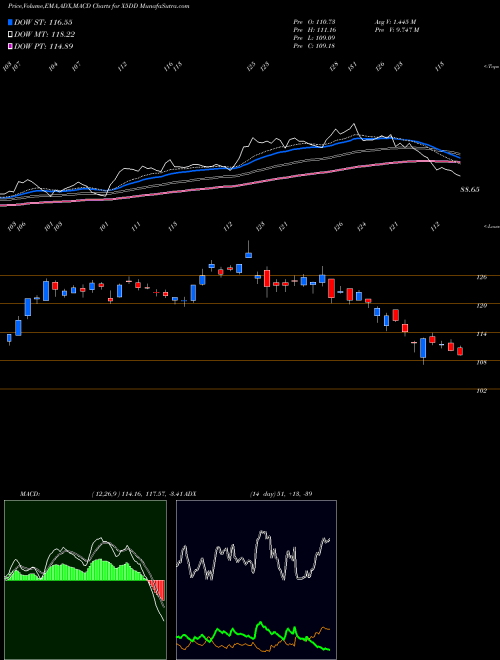
Task: Click the Avg V average volume value
Action: [x=406, y=21]
